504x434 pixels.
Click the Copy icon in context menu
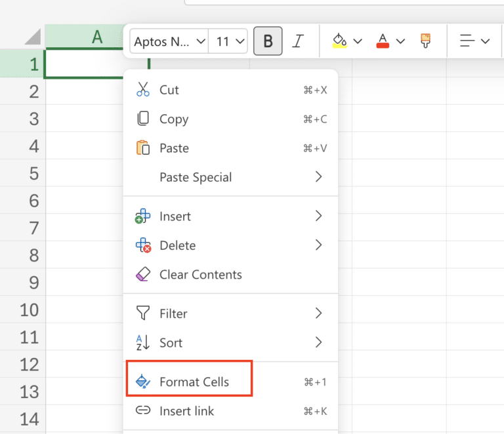pyautogui.click(x=142, y=119)
